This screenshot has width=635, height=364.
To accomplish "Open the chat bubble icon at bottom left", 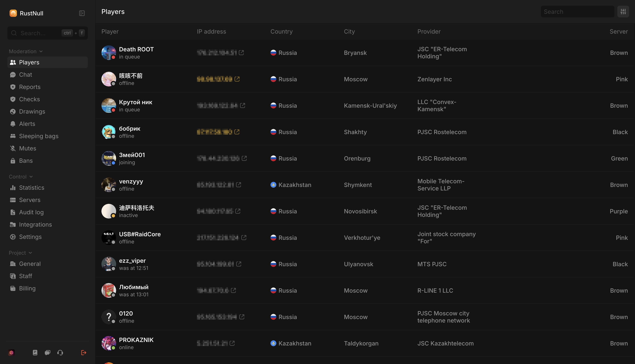I will 47,352.
